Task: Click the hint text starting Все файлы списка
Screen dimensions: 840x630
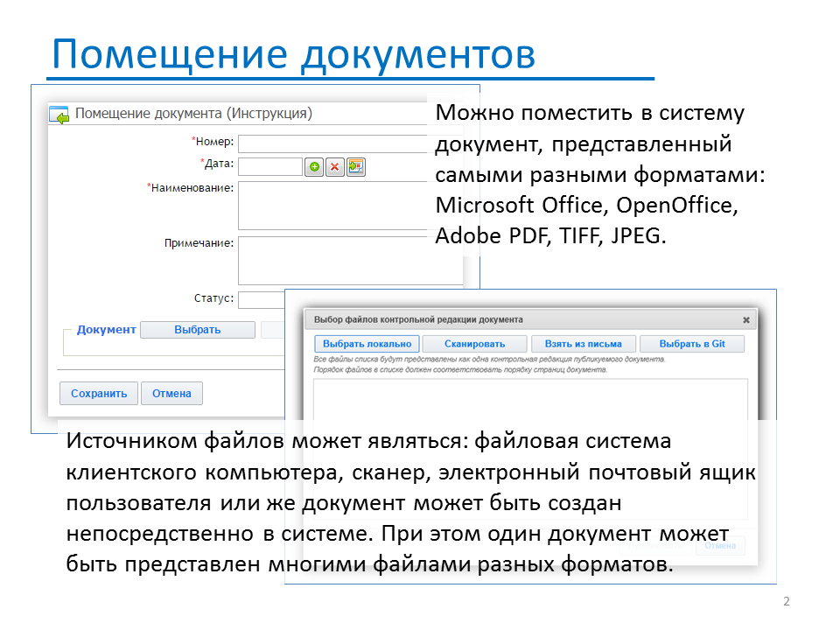Action: (490, 360)
